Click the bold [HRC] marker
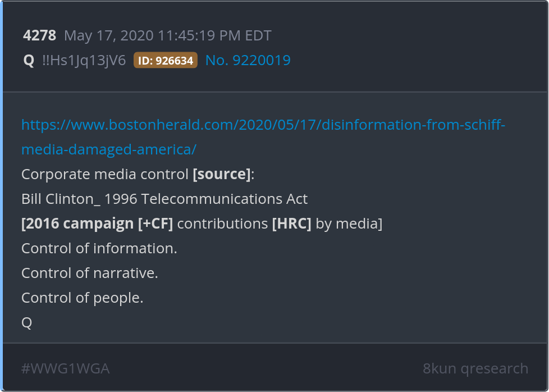549x392 pixels. pos(291,224)
